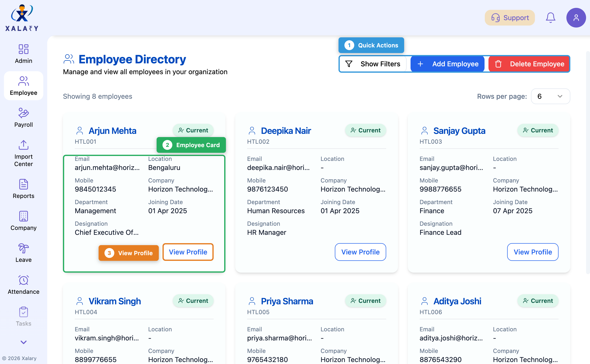Screen dimensions: 590x364
Task: Open the Rows per page dropdown
Action: [550, 96]
